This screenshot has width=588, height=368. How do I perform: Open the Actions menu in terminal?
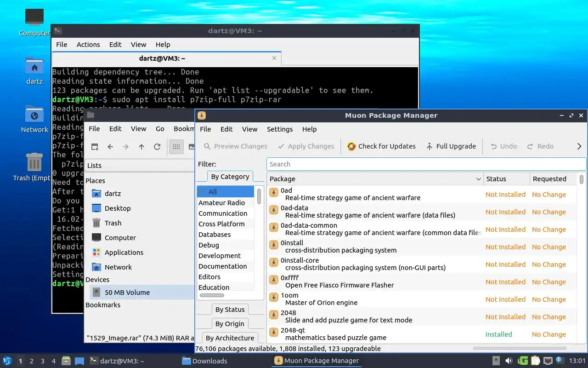88,45
